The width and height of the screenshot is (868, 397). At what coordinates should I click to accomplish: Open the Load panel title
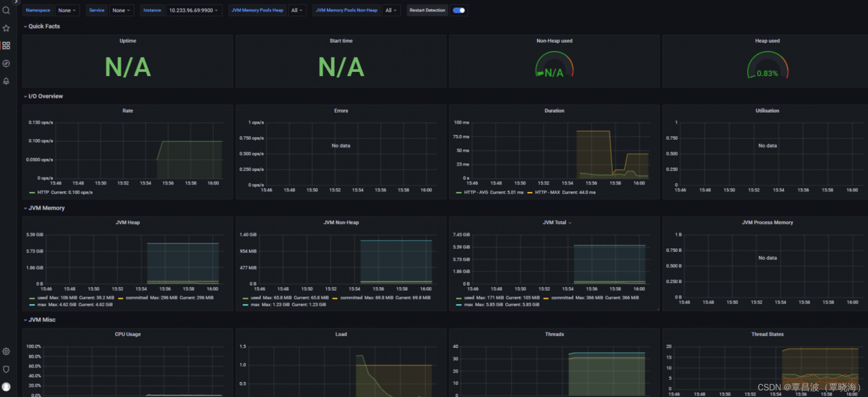[x=341, y=335]
